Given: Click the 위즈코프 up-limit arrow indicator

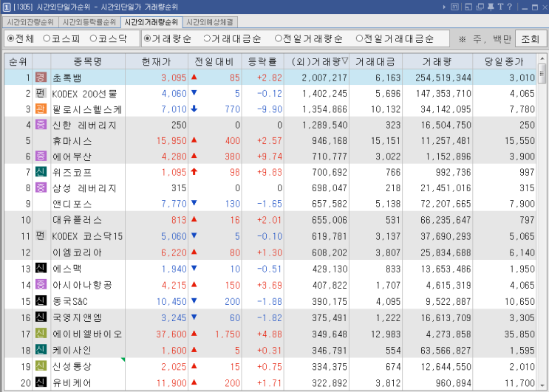Looking at the screenshot, I should (x=194, y=171).
